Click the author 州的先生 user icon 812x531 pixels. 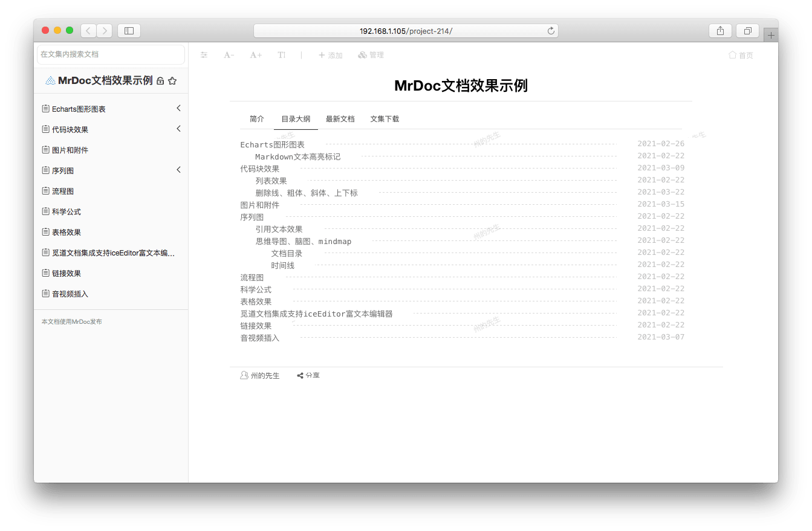(244, 375)
